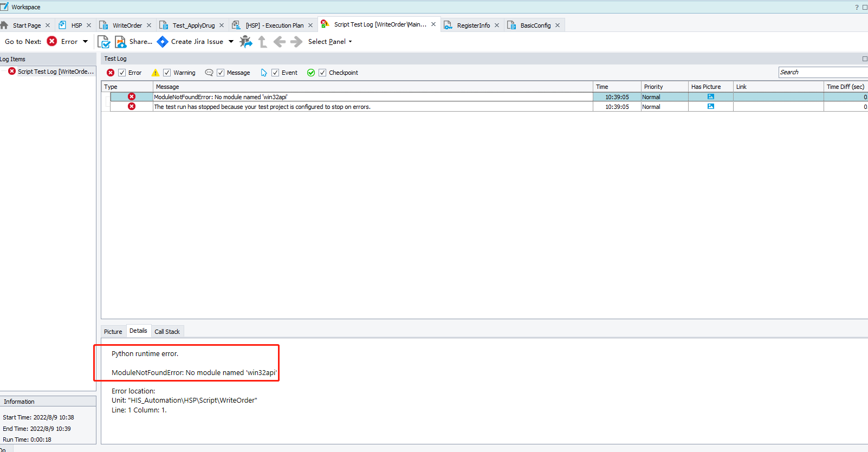Click the bug debug icon in toolbar

246,42
